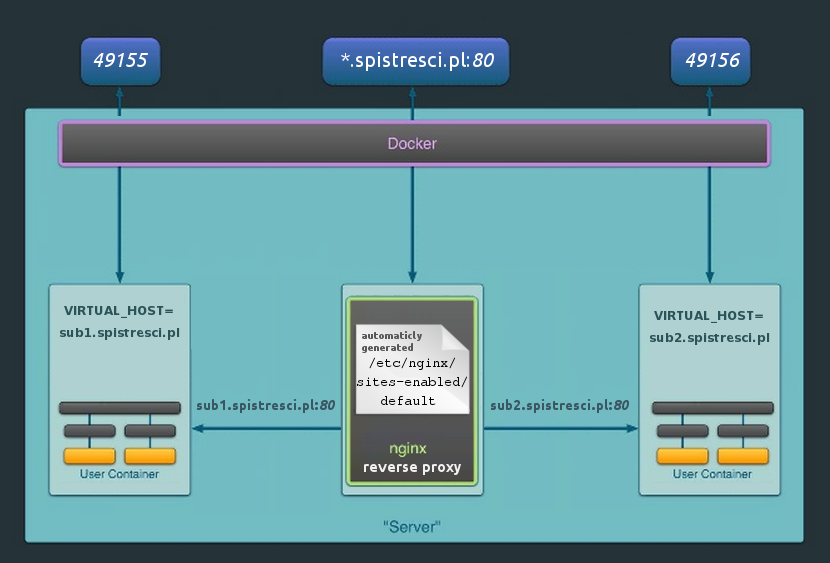This screenshot has height=563, width=830.
Task: Click the container stack icon in sub1 box
Action: [x=120, y=433]
